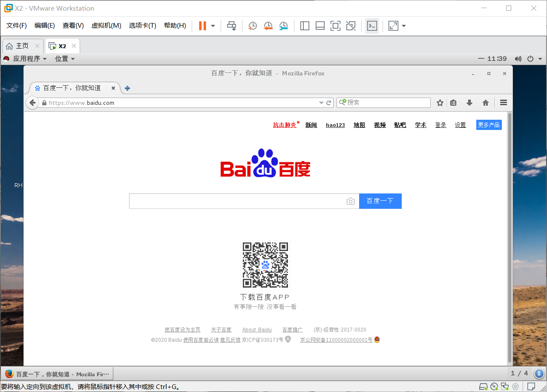Image resolution: width=547 pixels, height=392 pixels.
Task: Click the padlock site security icon
Action: click(44, 103)
